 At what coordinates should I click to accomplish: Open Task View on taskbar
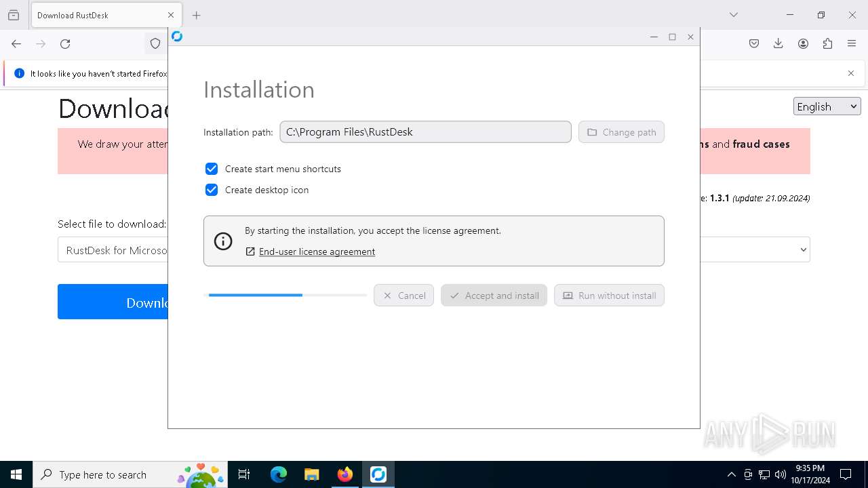tap(244, 474)
